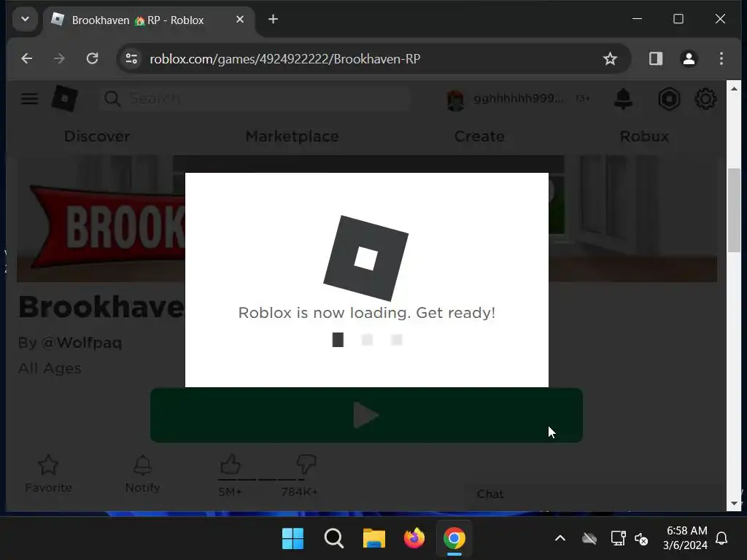The width and height of the screenshot is (747, 560).
Task: Bookmark this page with the star icon
Action: (x=610, y=58)
